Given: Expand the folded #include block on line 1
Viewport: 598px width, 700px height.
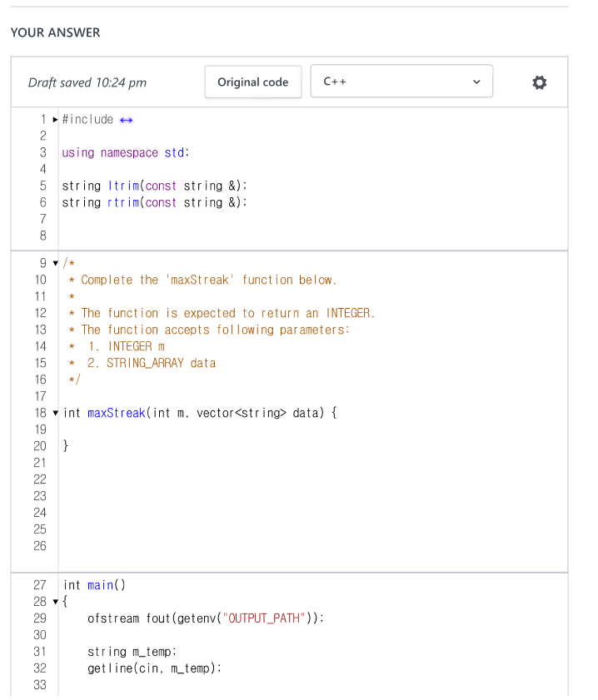Looking at the screenshot, I should coord(55,120).
